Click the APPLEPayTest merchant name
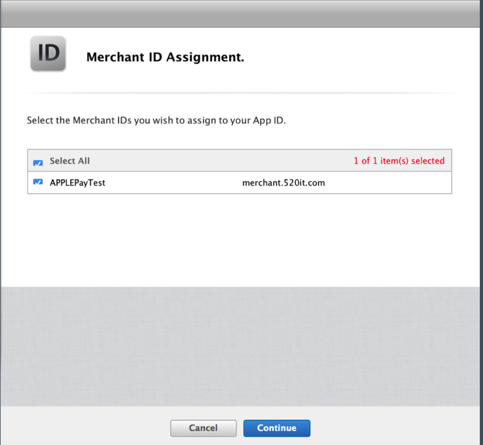This screenshot has height=445, width=483. 77,183
